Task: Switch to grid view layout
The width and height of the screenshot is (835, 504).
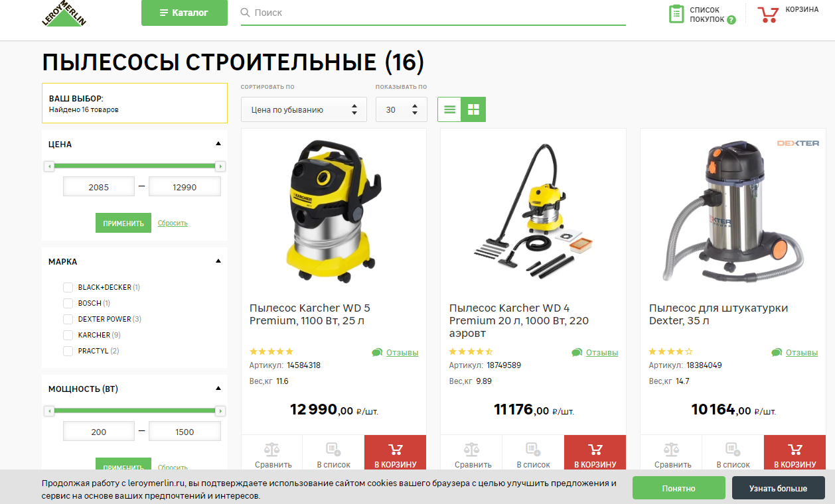Action: (x=474, y=109)
